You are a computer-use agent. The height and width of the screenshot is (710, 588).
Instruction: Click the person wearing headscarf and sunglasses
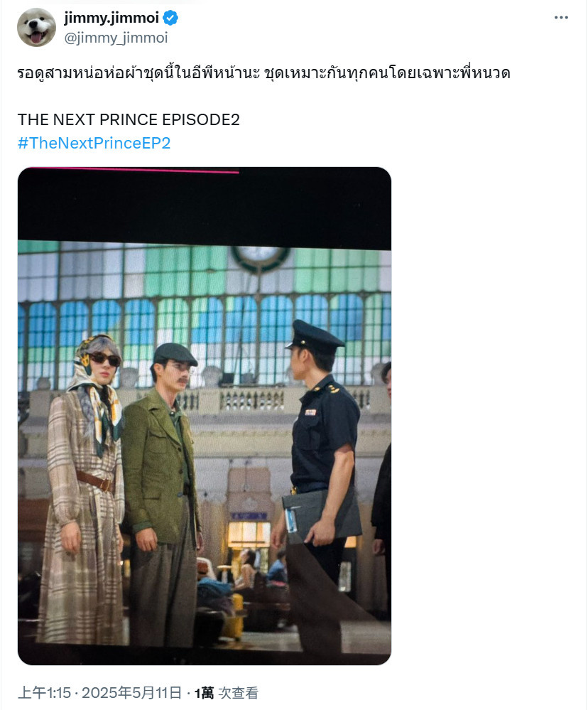pos(82,489)
